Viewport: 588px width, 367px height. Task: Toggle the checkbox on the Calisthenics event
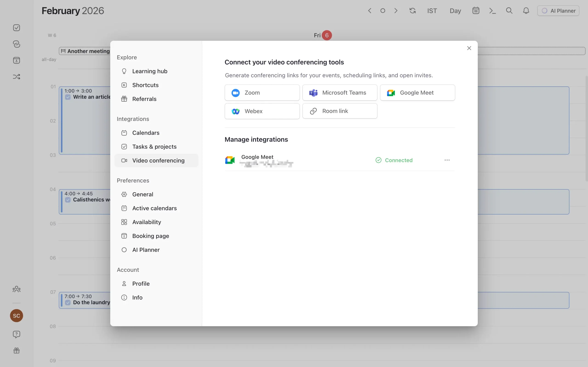tap(68, 200)
